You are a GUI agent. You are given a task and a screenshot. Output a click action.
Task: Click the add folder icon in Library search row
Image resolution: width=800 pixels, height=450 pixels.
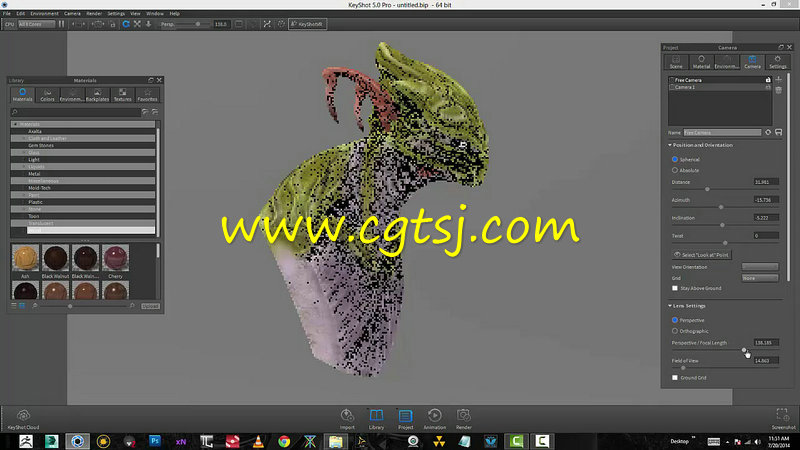145,112
